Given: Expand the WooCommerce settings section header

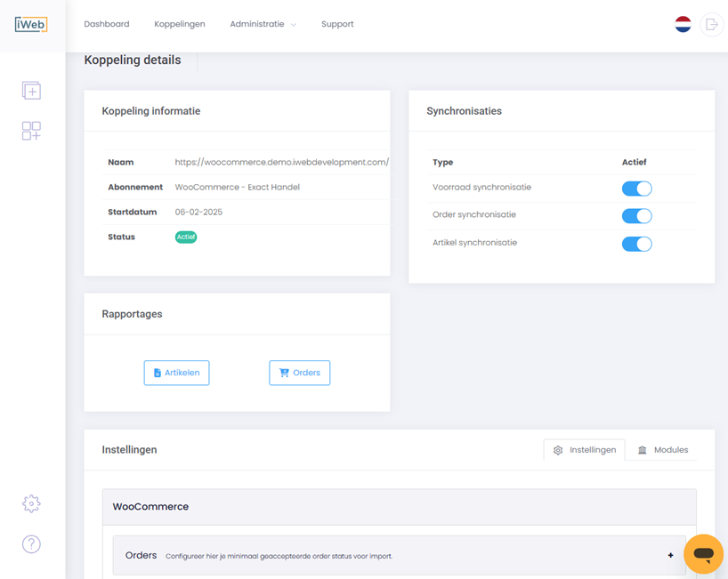Looking at the screenshot, I should 400,507.
